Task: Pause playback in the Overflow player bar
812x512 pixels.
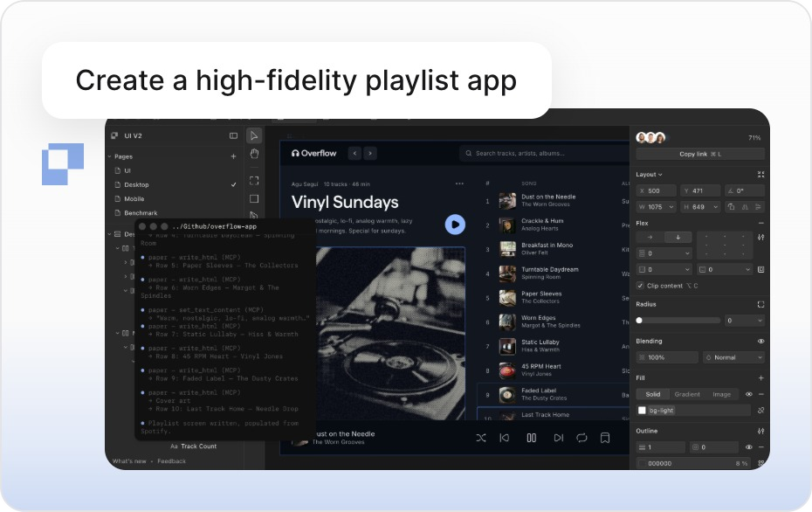Action: tap(532, 438)
